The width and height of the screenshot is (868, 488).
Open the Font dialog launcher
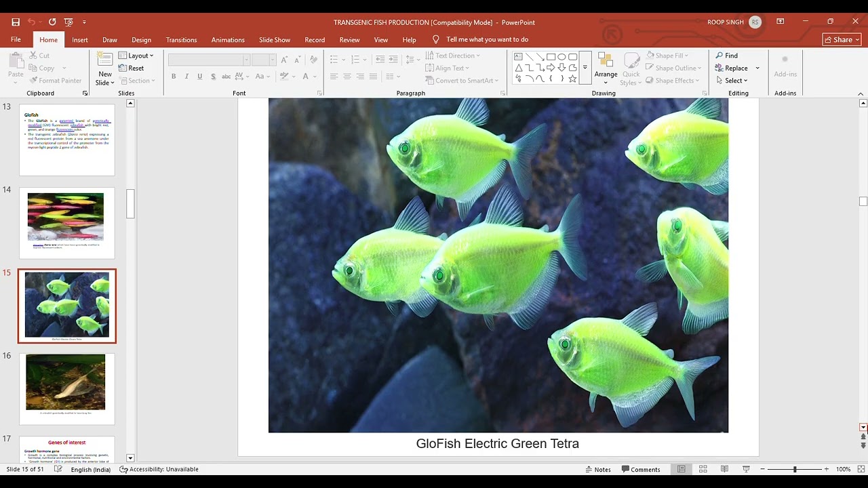coord(319,94)
